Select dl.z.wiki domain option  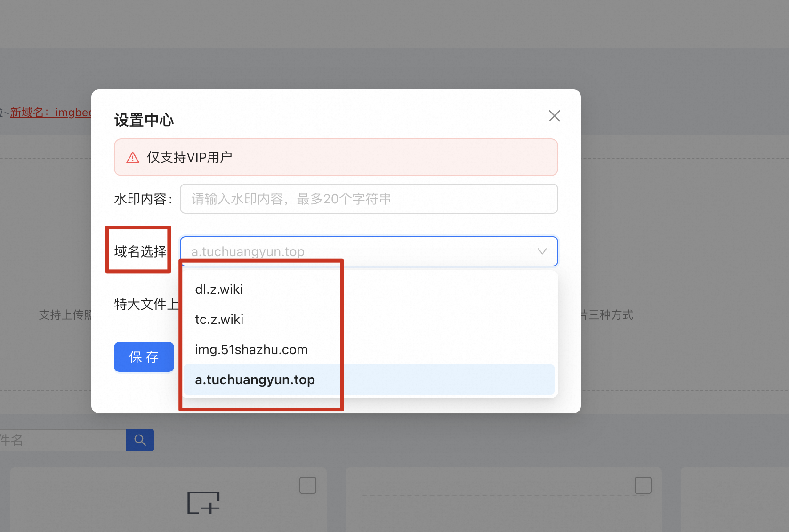369,289
